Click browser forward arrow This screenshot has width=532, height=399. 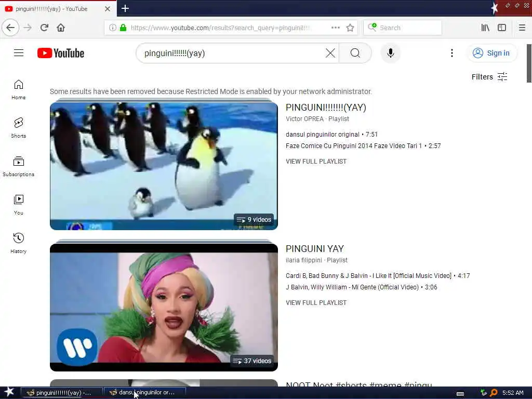28,28
